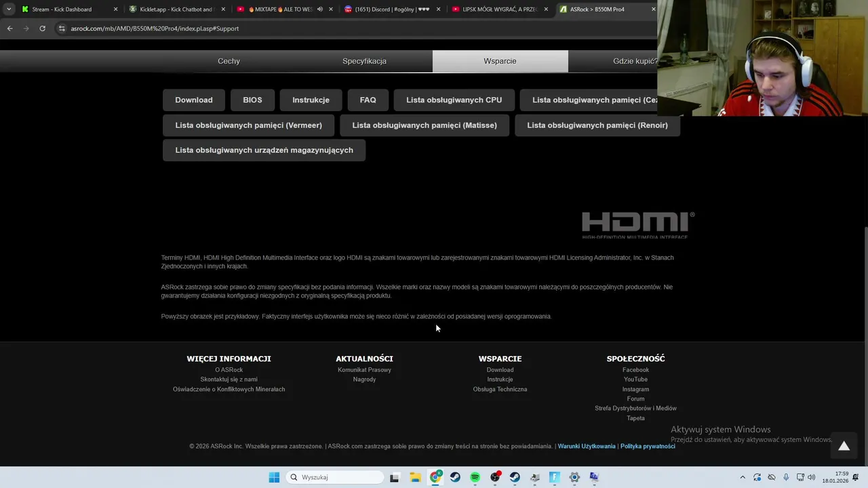868x488 pixels.
Task: Open Warunki Użytkowania link
Action: (x=587, y=446)
